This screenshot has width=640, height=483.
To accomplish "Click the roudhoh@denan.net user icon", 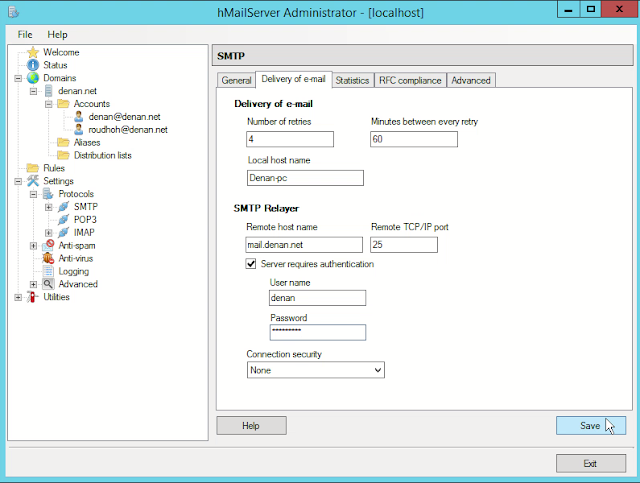I will coord(79,129).
